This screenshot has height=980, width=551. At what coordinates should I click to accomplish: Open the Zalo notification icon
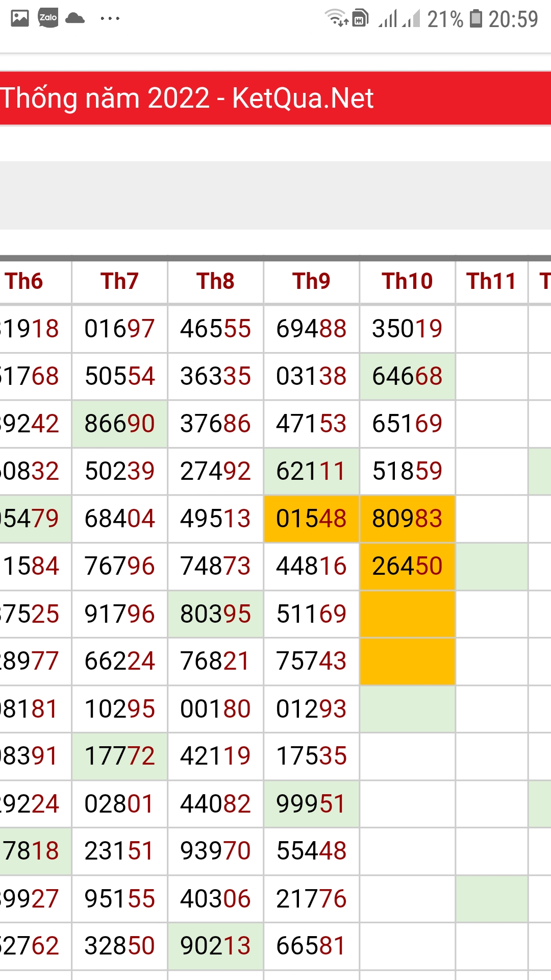pyautogui.click(x=48, y=18)
